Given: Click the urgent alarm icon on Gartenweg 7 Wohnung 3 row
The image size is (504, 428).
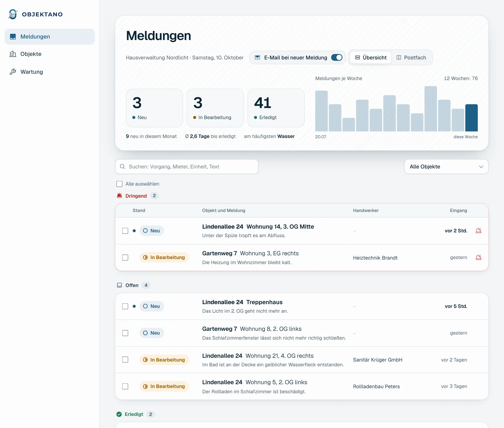Looking at the screenshot, I should pyautogui.click(x=478, y=257).
